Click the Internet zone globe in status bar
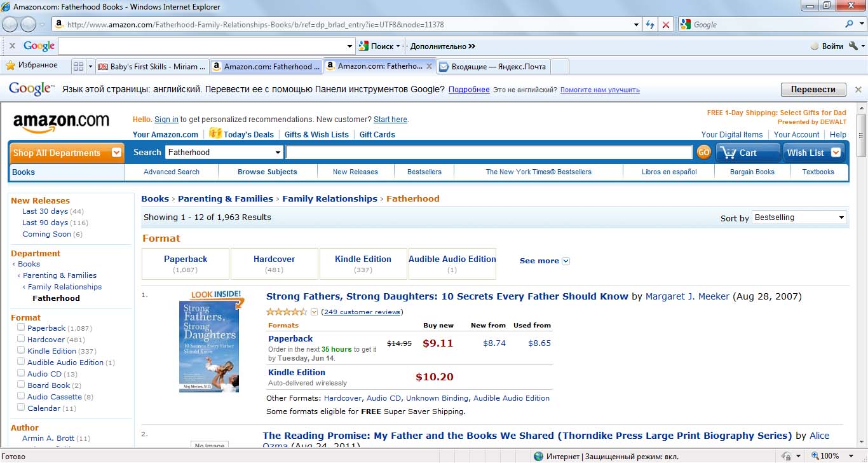 click(538, 456)
